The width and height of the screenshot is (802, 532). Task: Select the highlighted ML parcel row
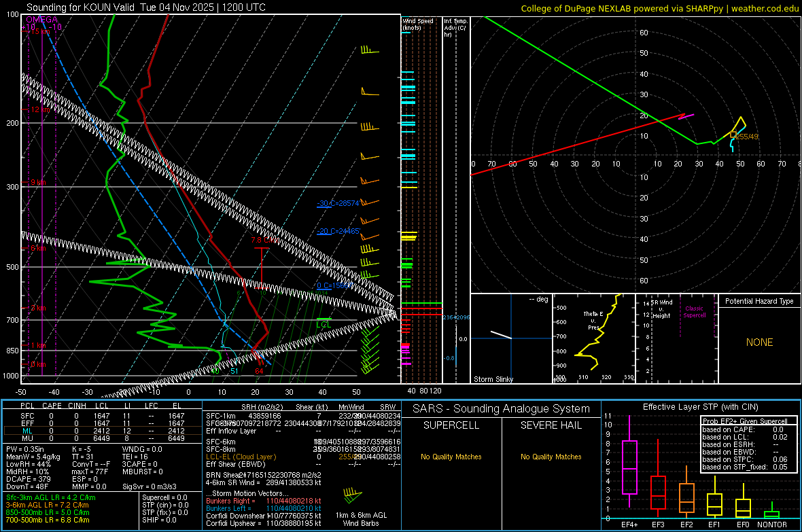point(103,431)
